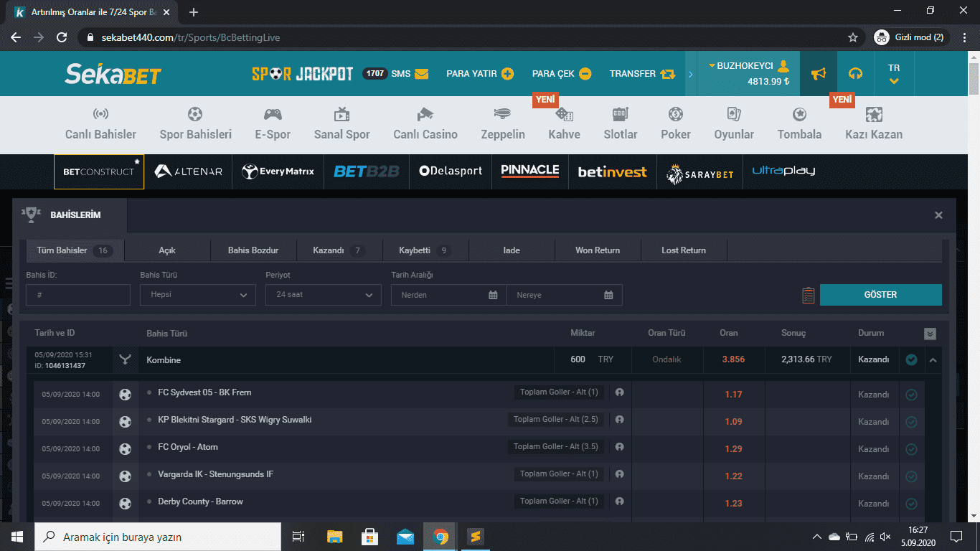Click GÖSTER button
This screenshot has height=551, width=980.
[x=881, y=295]
